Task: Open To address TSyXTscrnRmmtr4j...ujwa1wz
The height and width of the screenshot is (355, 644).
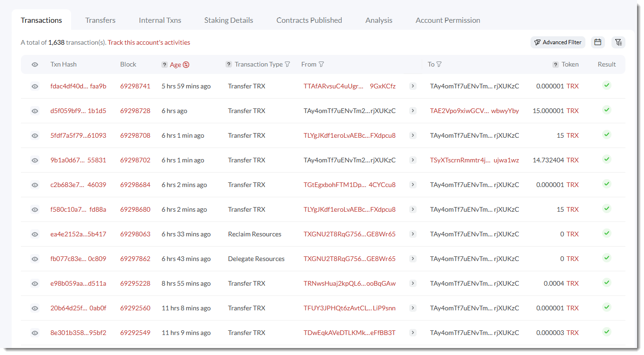Action: (474, 160)
